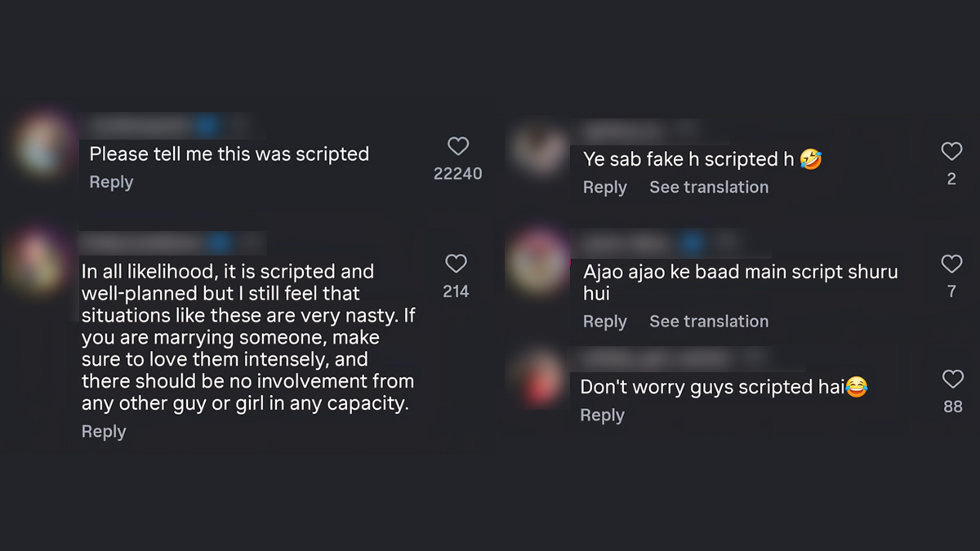This screenshot has width=980, height=551.
Task: Click avatar beside "Ajao ajao ke baad" comment
Action: click(537, 263)
